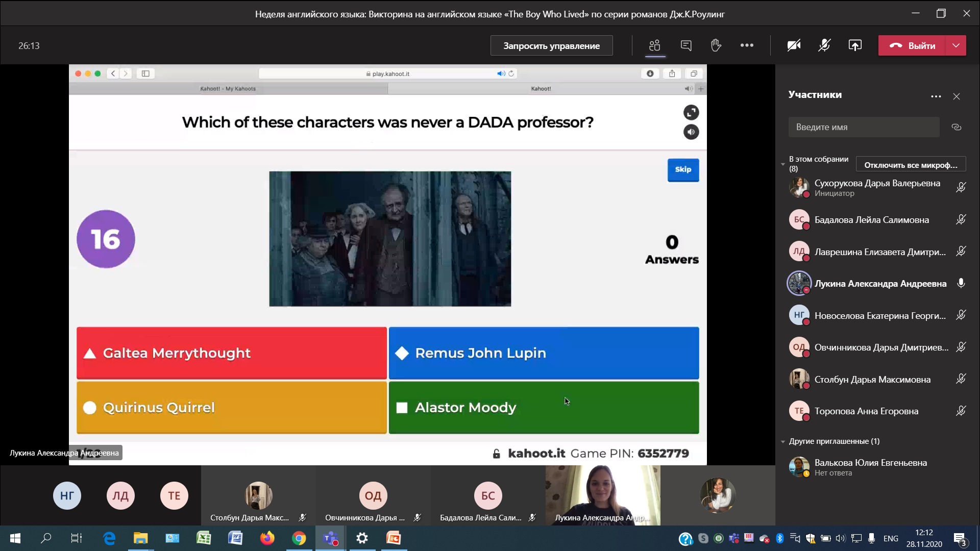Open Excel from taskbar
Screen dimensions: 980x551
tap(204, 538)
